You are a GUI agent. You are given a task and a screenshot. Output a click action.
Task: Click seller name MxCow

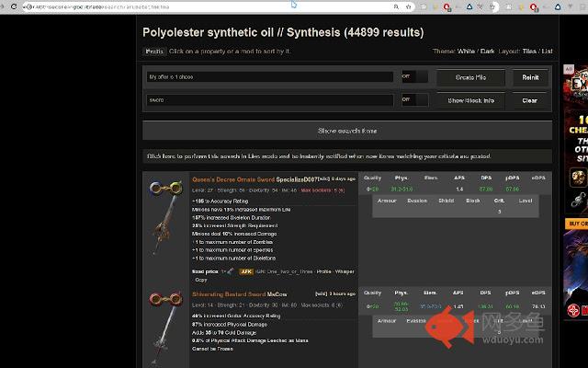(277, 294)
